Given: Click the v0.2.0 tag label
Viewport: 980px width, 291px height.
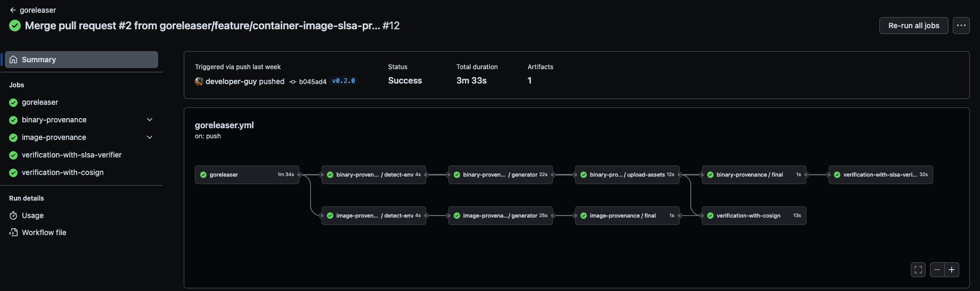Looking at the screenshot, I should coord(343,81).
